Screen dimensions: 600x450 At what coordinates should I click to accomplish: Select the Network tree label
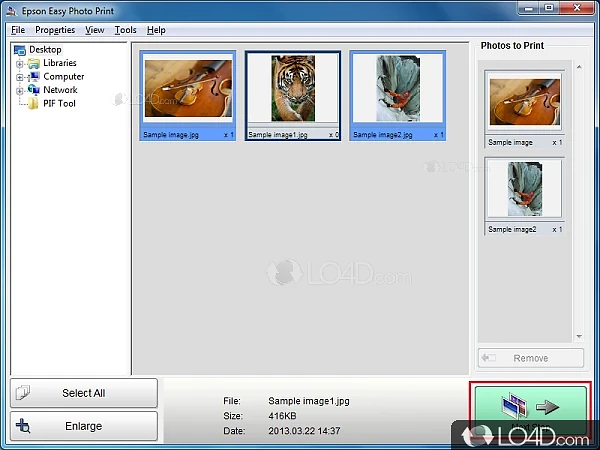pos(60,90)
